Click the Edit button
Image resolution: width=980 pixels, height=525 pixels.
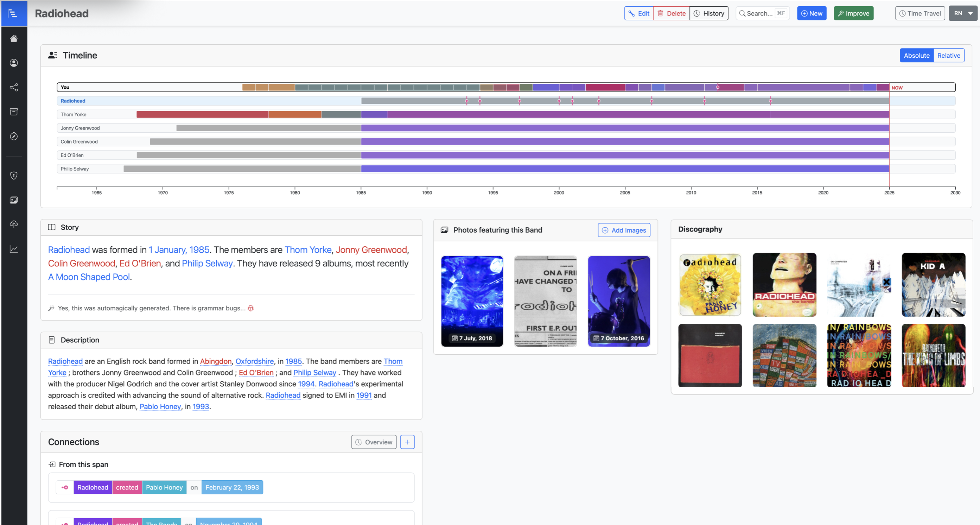(639, 13)
